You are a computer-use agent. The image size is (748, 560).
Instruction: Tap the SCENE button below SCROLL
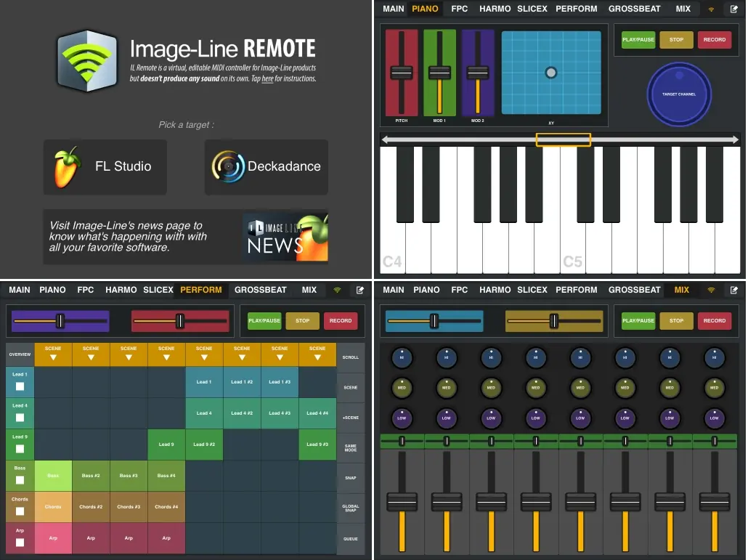[351, 387]
